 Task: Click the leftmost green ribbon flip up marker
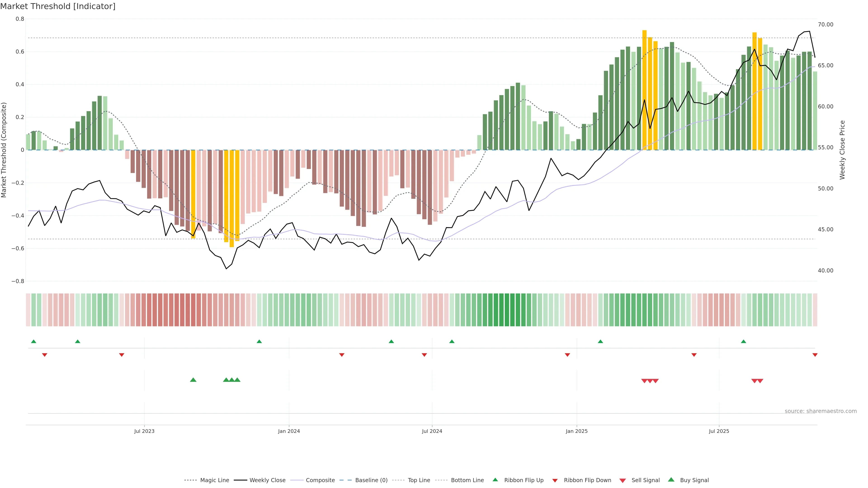click(x=33, y=342)
